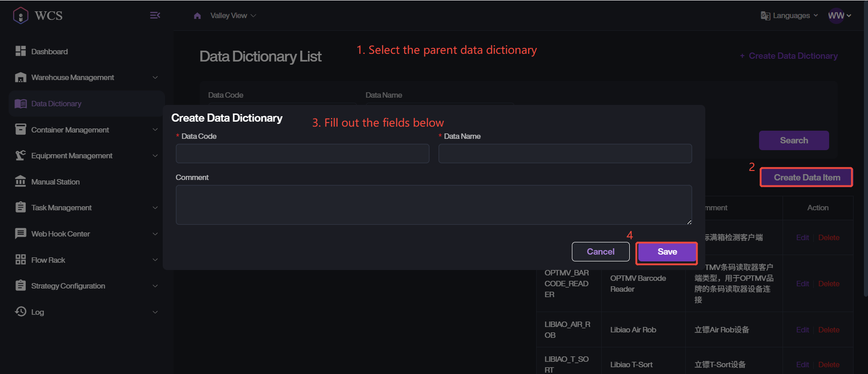Viewport: 868px width, 374px height.
Task: Select Data Dictionary in the sidebar
Action: point(56,104)
